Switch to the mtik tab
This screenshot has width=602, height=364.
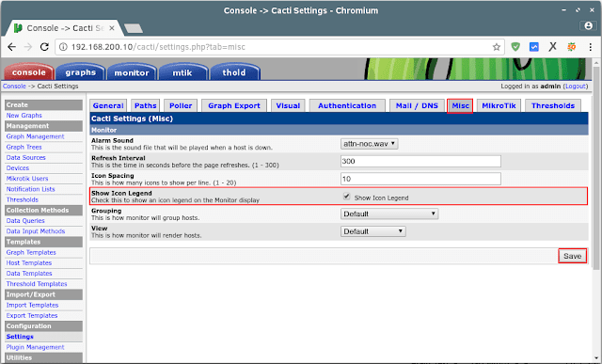click(182, 72)
